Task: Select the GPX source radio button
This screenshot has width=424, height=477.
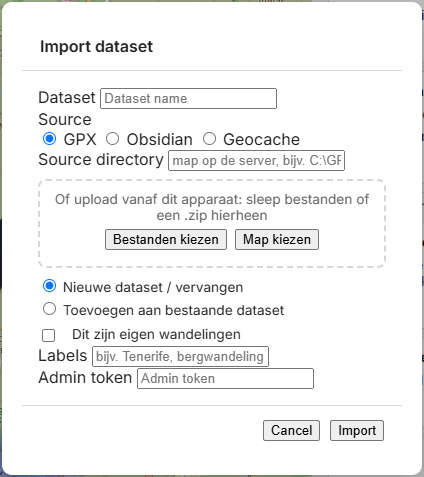Action: [49, 139]
